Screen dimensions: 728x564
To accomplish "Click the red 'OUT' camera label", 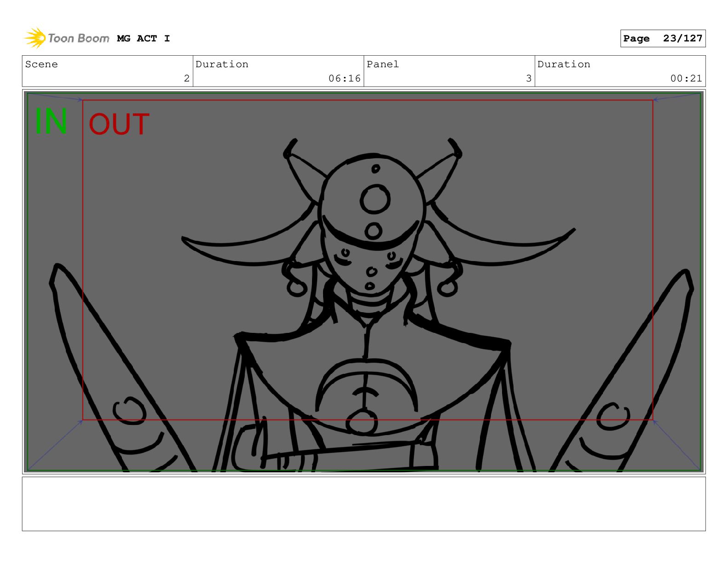I will click(x=119, y=124).
